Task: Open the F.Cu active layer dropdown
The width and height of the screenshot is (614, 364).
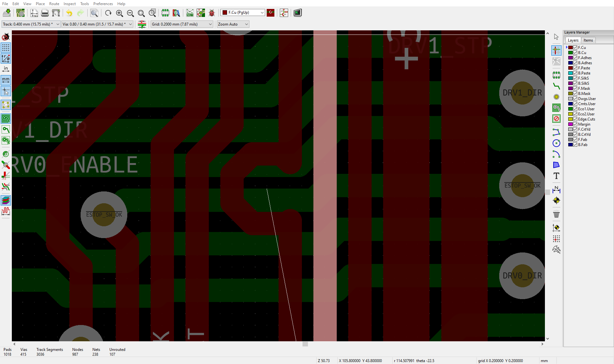Action: tap(243, 12)
